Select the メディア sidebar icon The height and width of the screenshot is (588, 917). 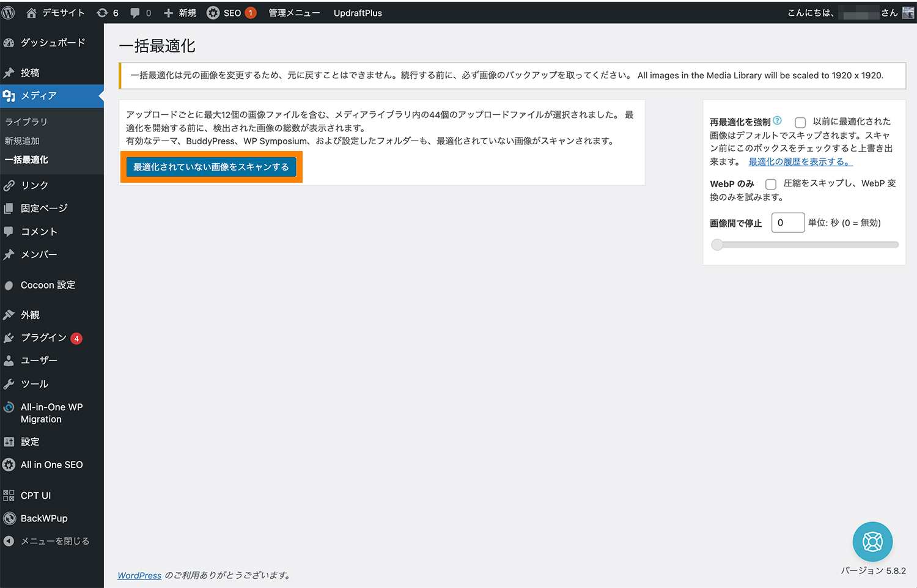[9, 96]
